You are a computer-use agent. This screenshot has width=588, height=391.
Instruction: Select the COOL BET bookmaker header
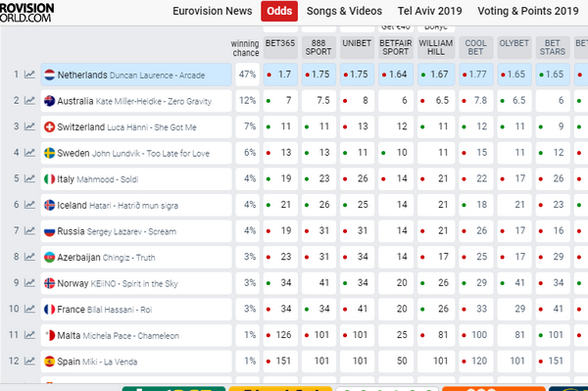click(x=476, y=48)
